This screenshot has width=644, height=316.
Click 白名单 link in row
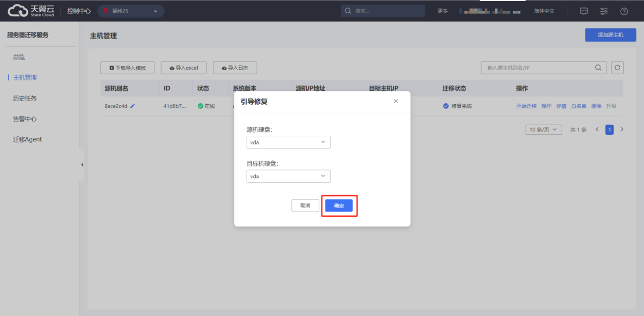579,106
